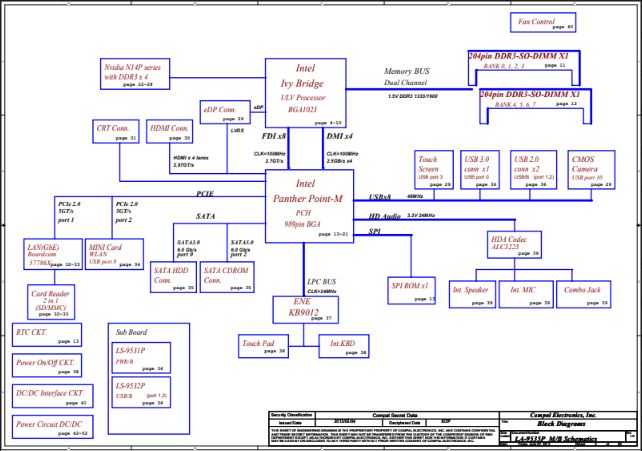
Task: Click the LPC BUS label
Action: (x=321, y=282)
